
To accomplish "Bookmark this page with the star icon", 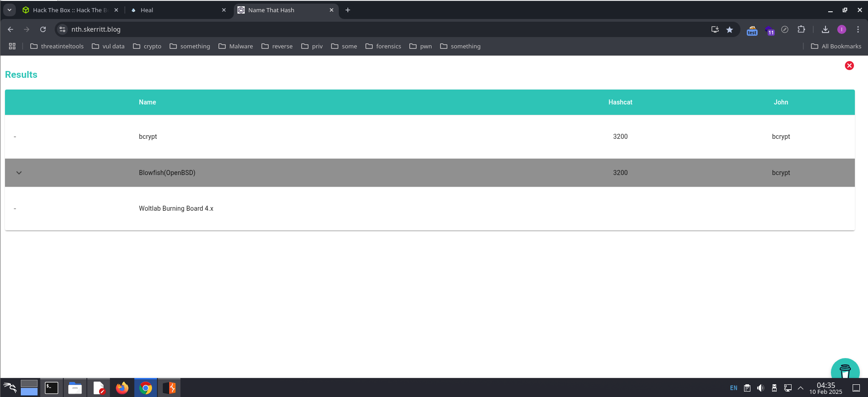I will [x=729, y=29].
